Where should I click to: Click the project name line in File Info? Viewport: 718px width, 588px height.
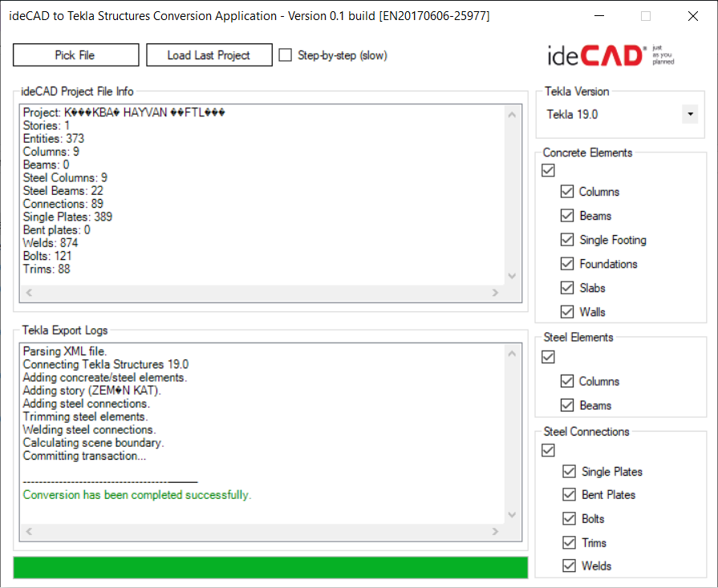(x=124, y=112)
